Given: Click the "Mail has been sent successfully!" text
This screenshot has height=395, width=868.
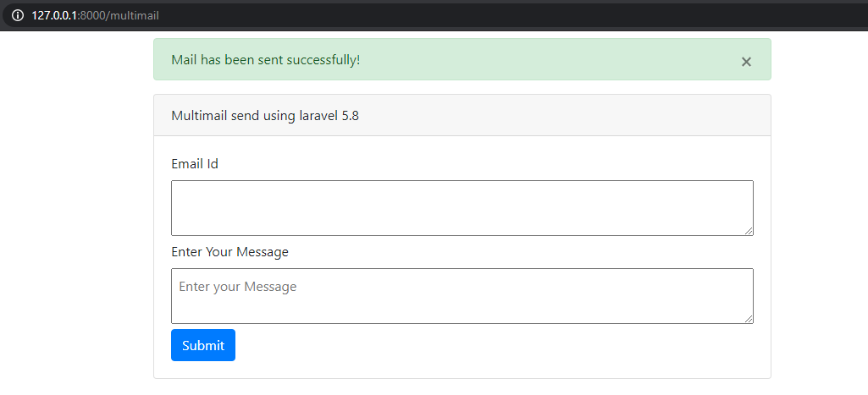Looking at the screenshot, I should point(265,60).
